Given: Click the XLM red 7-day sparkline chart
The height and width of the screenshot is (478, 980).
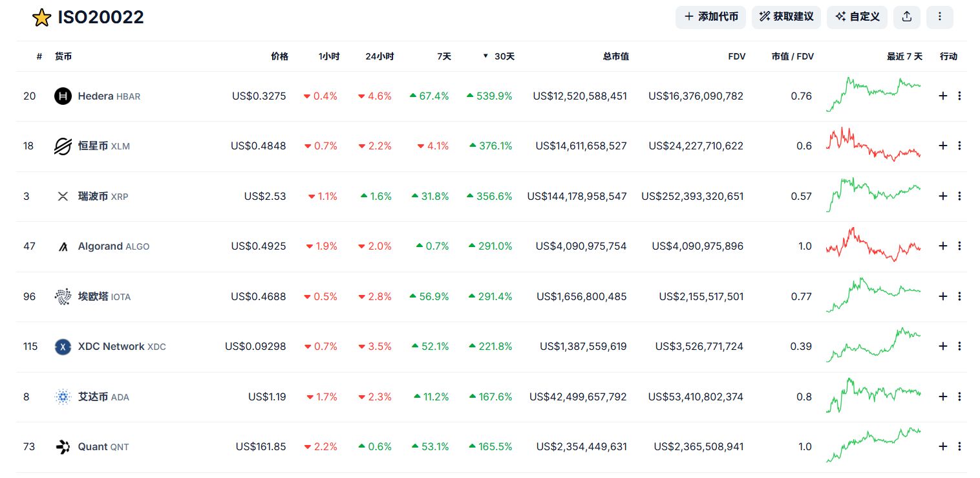Looking at the screenshot, I should tap(873, 144).
